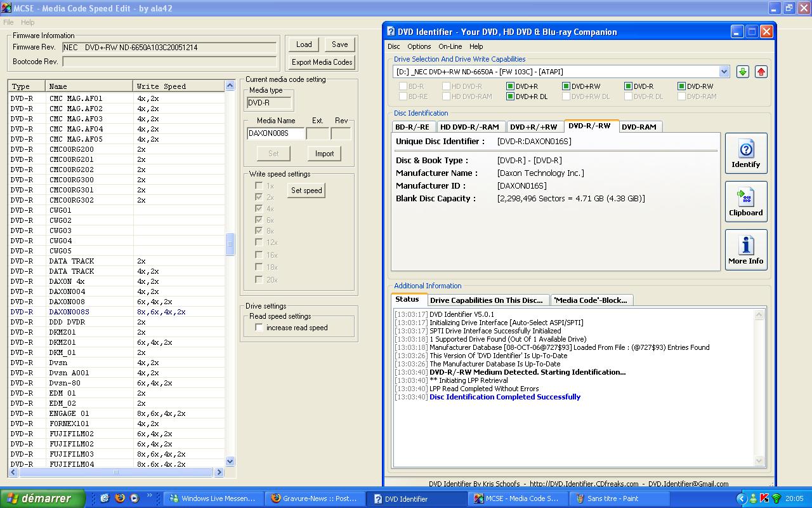The image size is (812, 508).
Task: Click the Export Media Codes button
Action: (x=322, y=62)
